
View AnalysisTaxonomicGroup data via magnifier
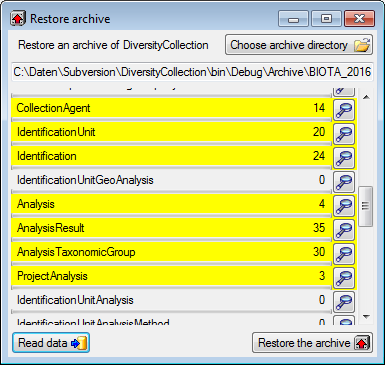tap(344, 254)
